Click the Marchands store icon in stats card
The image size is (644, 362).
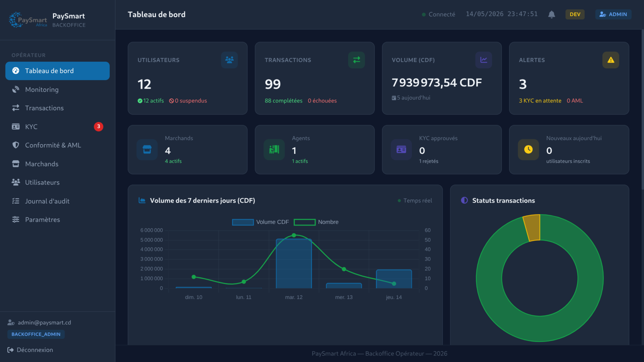147,149
